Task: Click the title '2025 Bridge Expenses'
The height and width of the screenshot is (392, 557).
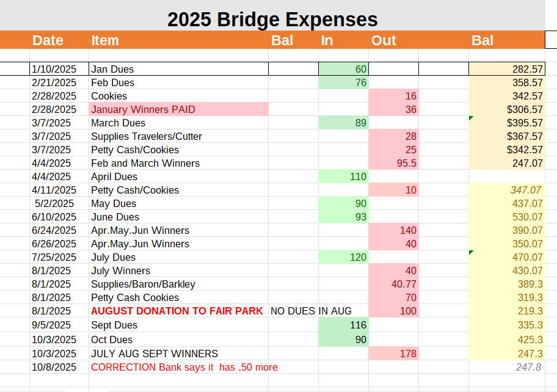Action: point(272,19)
